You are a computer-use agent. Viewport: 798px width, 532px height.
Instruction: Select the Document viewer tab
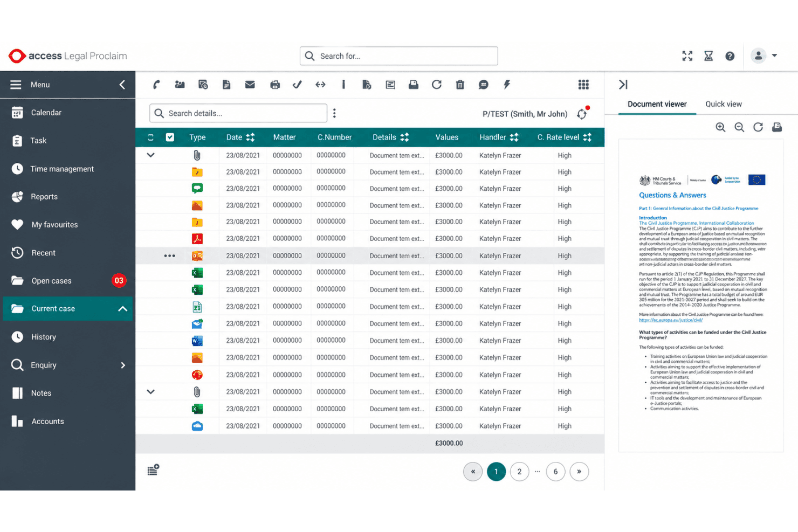(x=657, y=104)
